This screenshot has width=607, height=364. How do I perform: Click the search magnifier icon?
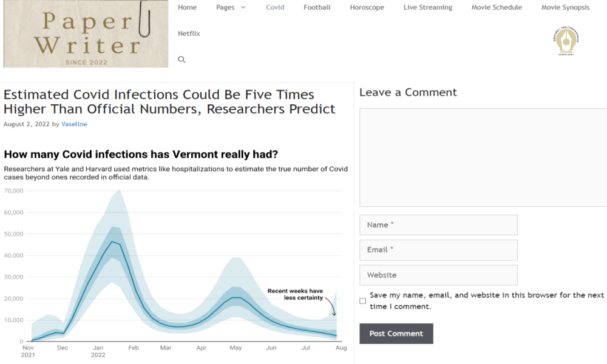tap(181, 59)
